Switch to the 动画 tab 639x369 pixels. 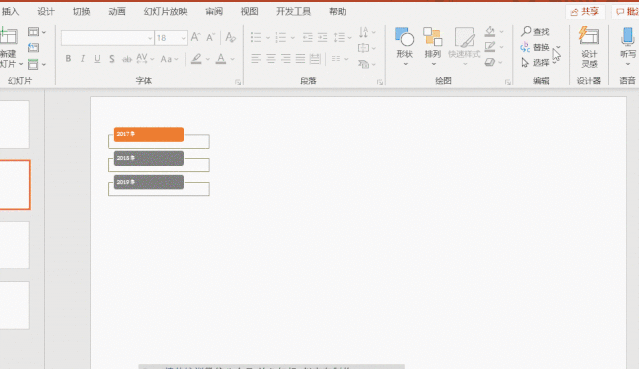(x=117, y=12)
